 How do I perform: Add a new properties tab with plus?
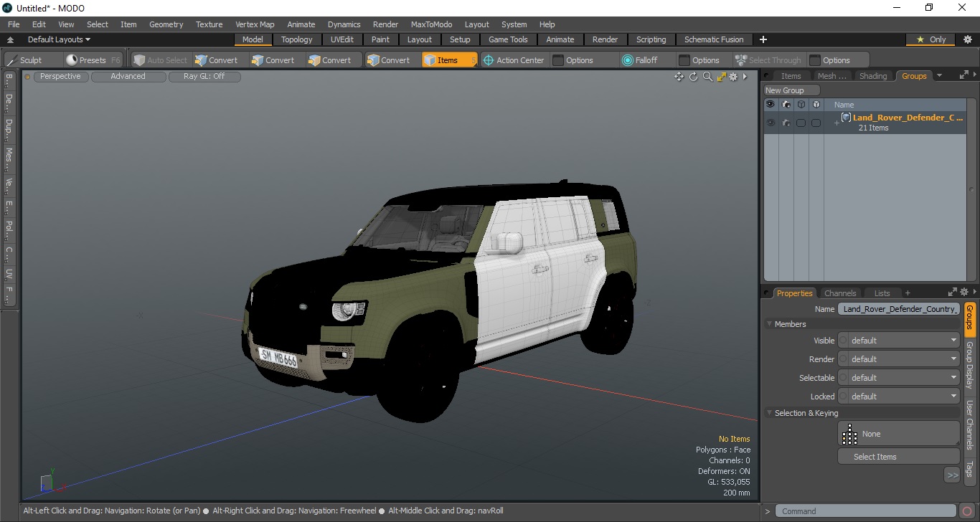[x=908, y=293]
